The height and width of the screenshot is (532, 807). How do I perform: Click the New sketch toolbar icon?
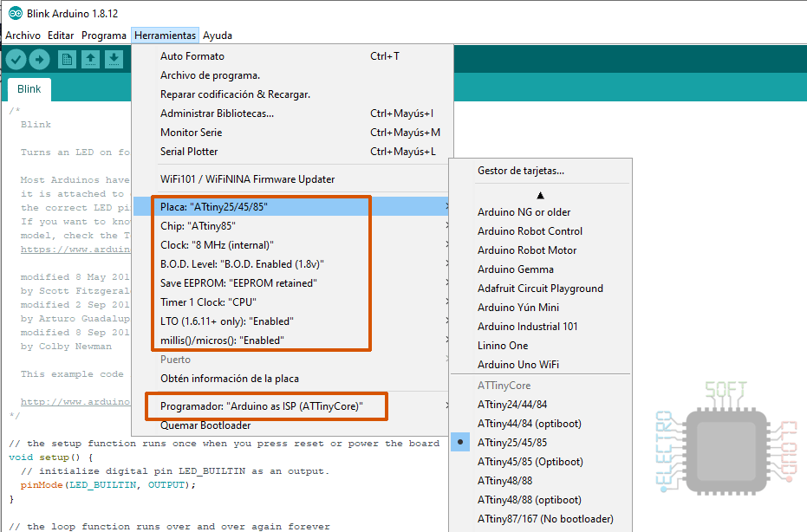(67, 60)
